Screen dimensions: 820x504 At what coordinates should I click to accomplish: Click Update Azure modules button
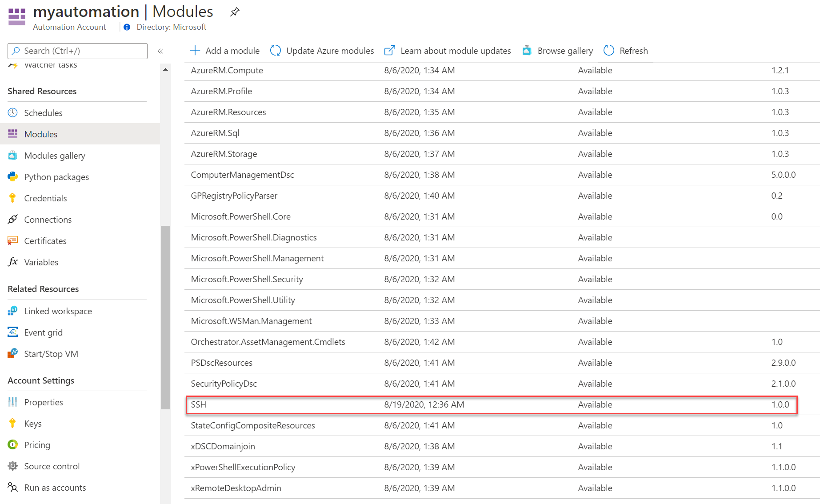tap(322, 51)
